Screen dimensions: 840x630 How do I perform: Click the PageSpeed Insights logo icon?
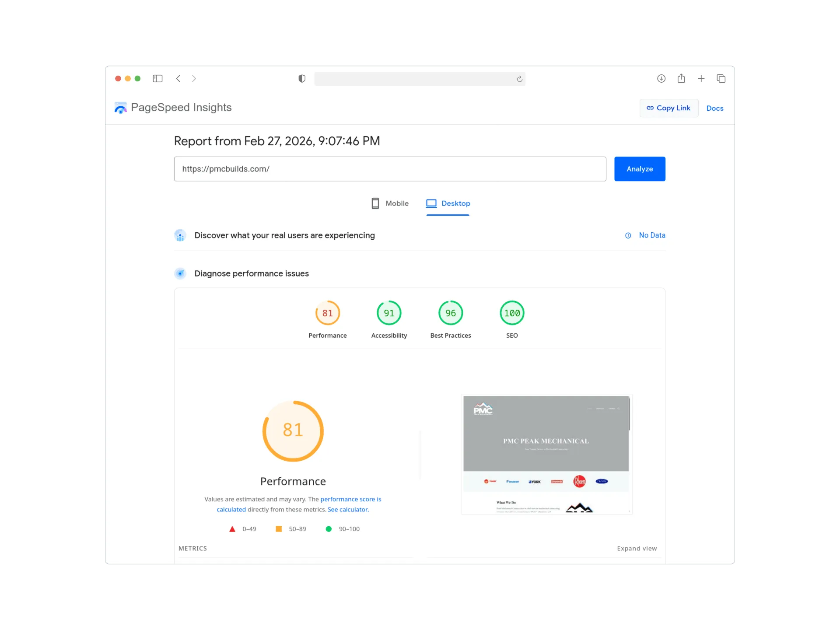(x=120, y=108)
